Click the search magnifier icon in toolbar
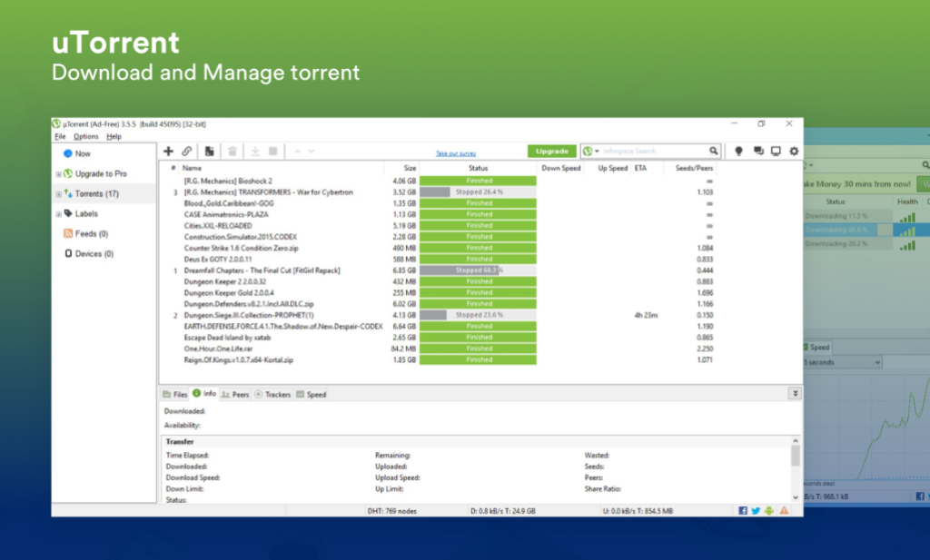This screenshot has width=930, height=560. point(714,151)
